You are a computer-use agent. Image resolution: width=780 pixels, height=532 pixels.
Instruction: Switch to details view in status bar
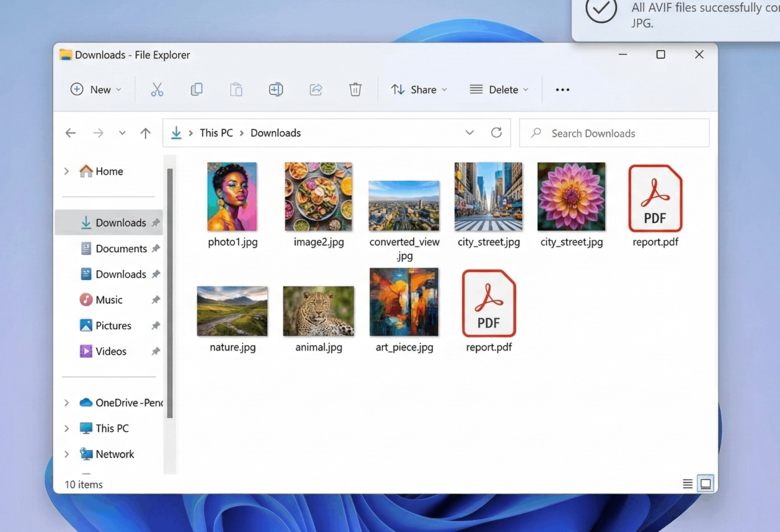pos(687,483)
